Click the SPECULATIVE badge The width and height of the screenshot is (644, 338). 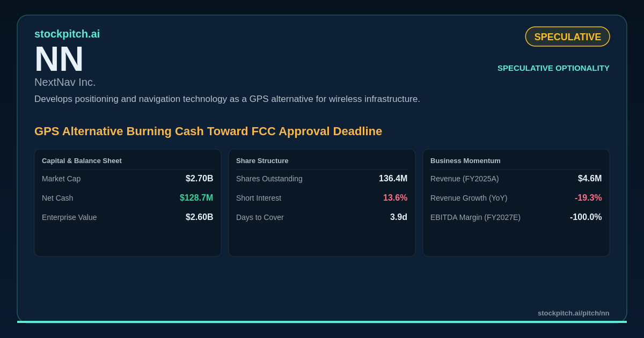[x=567, y=36]
